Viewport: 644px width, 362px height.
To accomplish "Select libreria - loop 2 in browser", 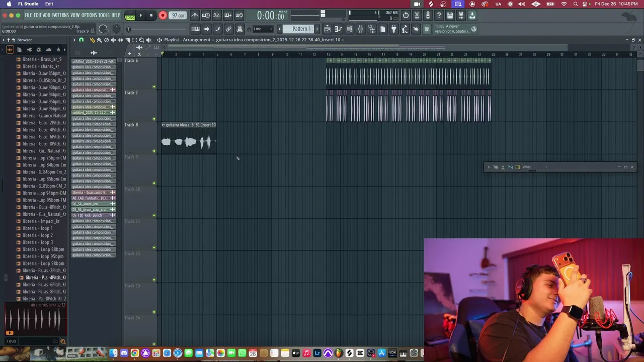I will [x=38, y=235].
